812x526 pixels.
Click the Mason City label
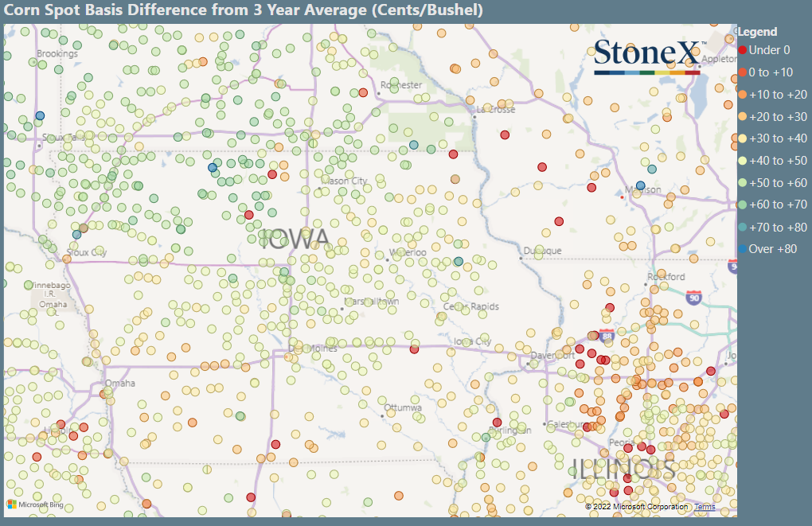[x=345, y=181]
